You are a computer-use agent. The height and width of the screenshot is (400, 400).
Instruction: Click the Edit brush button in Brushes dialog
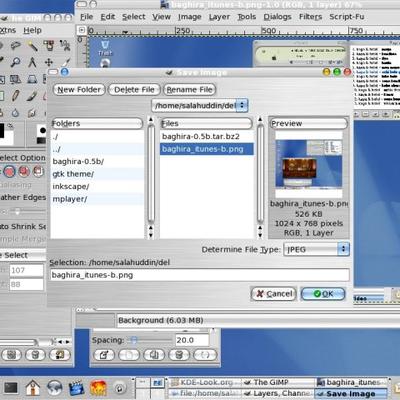104,355
